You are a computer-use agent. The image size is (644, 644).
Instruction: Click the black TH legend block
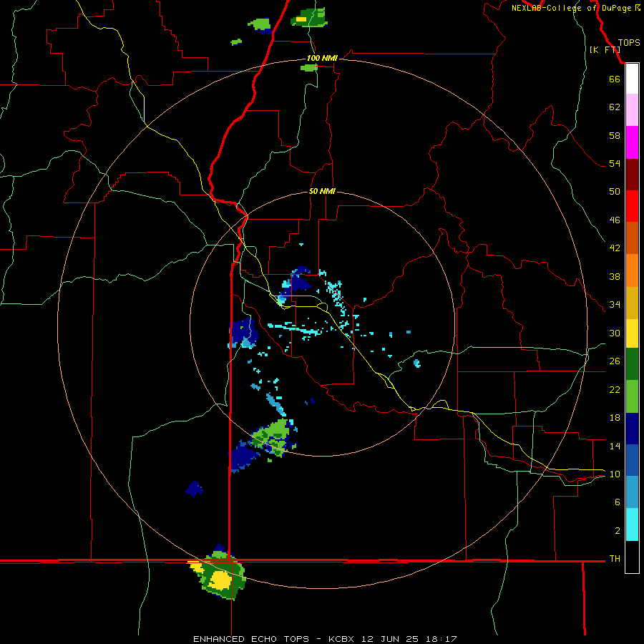(632, 557)
